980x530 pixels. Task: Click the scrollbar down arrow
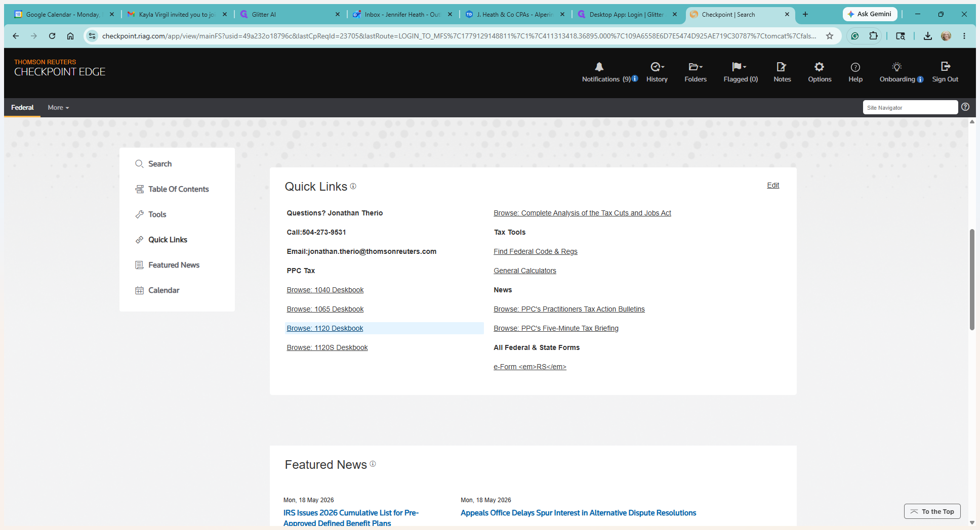972,522
